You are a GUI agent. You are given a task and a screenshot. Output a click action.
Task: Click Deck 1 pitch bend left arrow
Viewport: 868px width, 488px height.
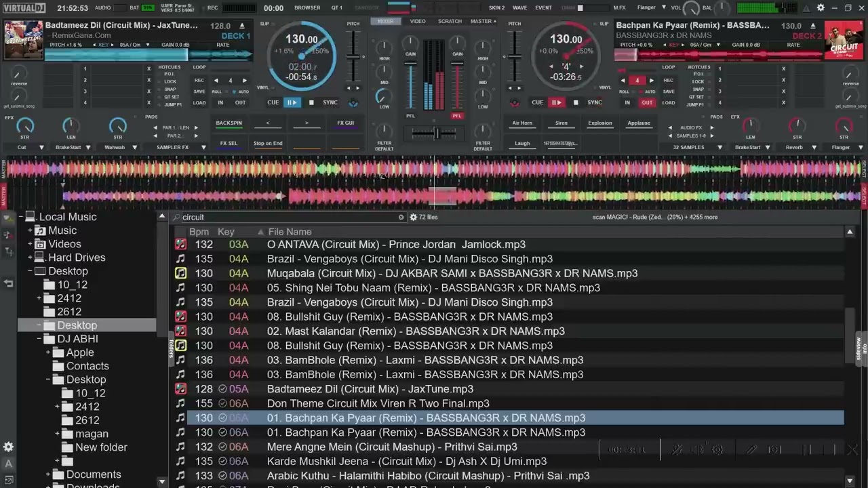click(349, 88)
